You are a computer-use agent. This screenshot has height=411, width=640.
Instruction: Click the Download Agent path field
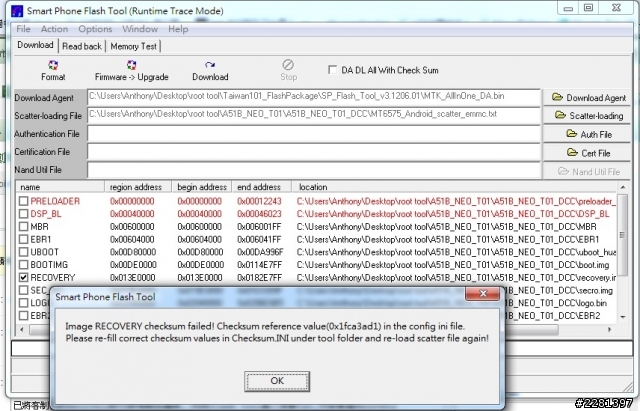[x=314, y=98]
